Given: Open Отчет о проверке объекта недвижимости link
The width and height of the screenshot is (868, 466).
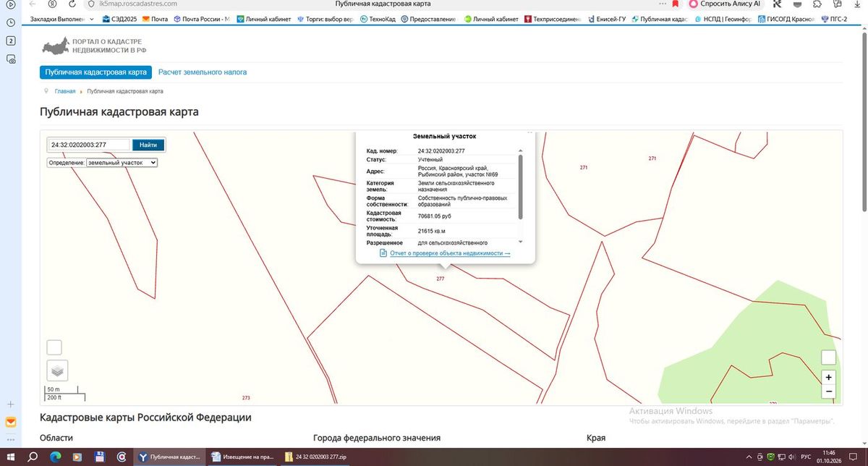Looking at the screenshot, I should [450, 253].
